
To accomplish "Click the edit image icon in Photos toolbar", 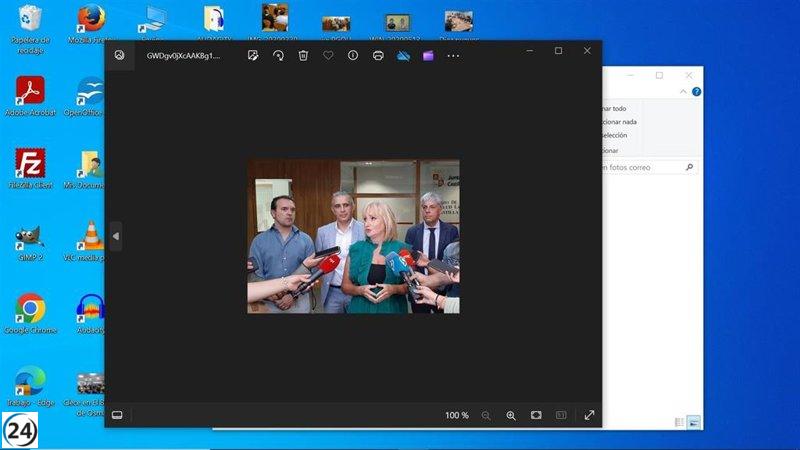I will [x=254, y=56].
